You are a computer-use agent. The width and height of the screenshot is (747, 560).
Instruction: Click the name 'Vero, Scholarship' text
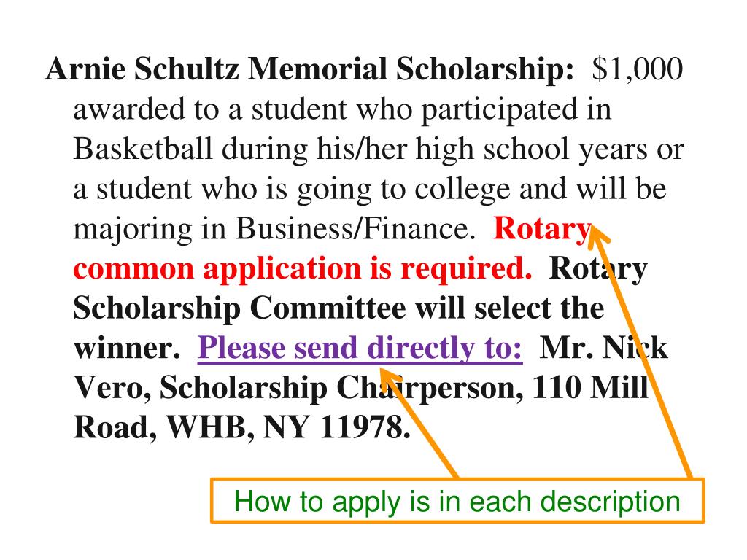(200, 388)
